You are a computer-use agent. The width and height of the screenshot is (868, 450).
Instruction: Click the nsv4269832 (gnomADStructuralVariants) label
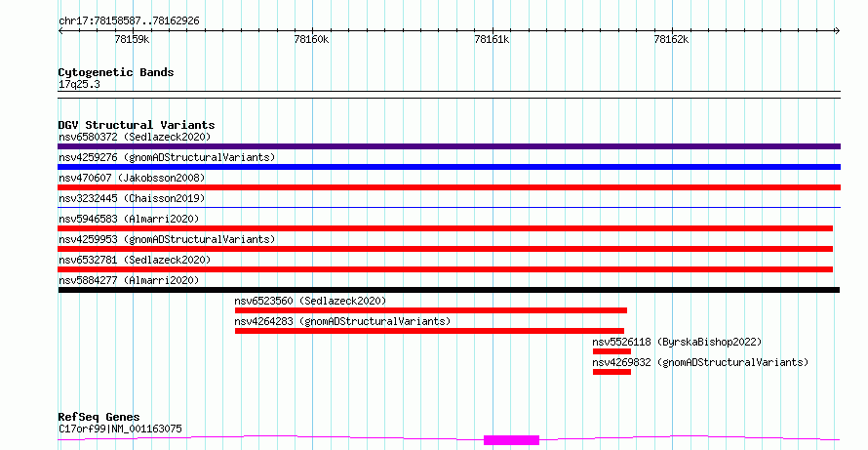[700, 362]
